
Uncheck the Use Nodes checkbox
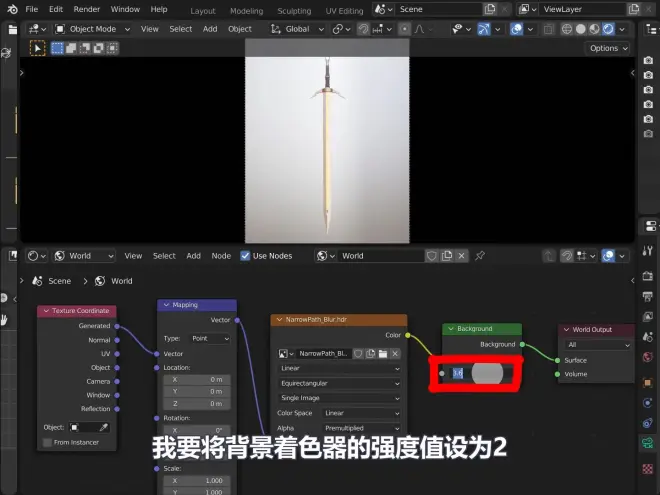click(245, 255)
